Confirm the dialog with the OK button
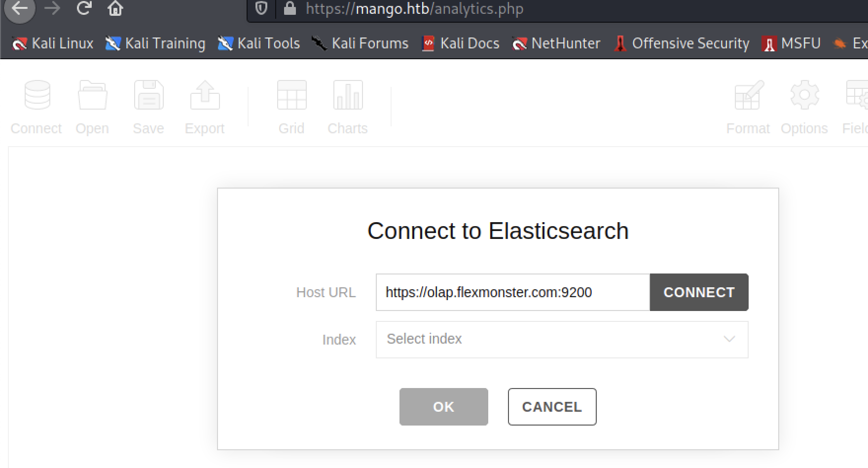 443,407
